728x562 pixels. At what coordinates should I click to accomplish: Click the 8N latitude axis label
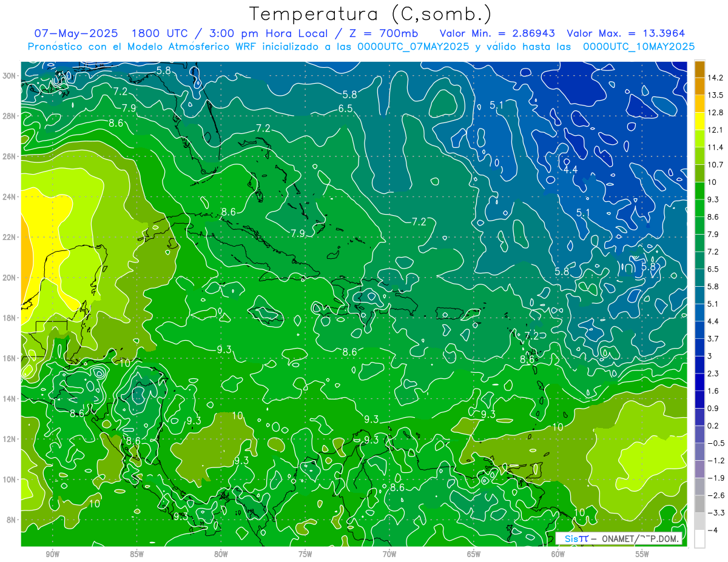pos(12,520)
